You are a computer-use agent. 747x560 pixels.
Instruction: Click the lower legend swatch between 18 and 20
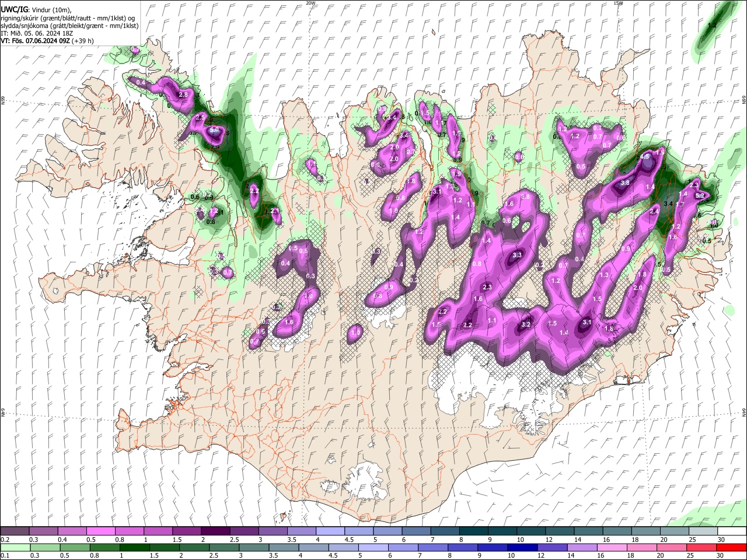click(642, 548)
